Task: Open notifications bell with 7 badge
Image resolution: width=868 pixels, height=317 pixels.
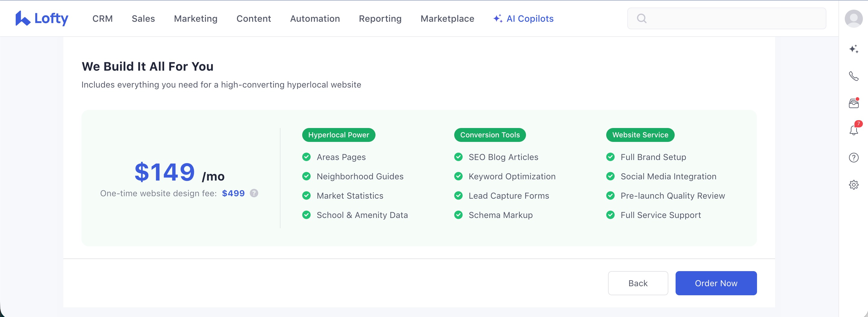Action: pyautogui.click(x=853, y=130)
